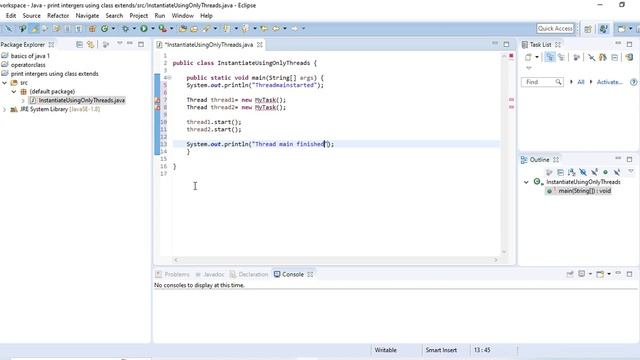Click Display Selected Console icon
The image size is (640, 360).
(582, 274)
